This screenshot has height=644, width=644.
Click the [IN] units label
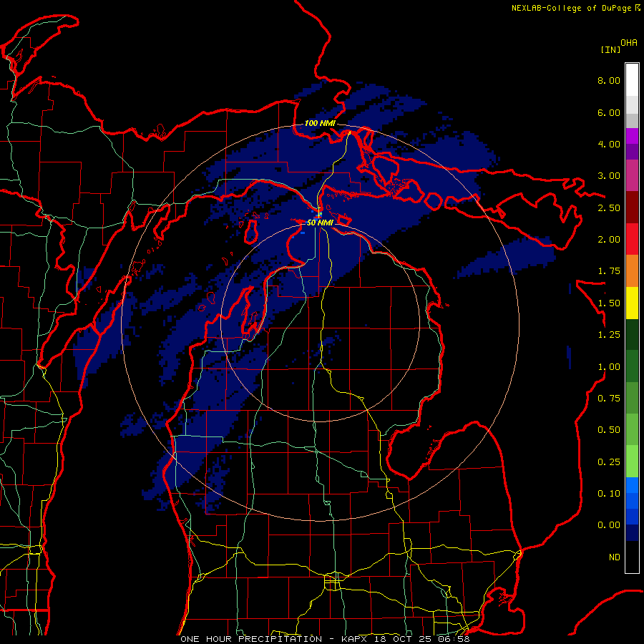(610, 49)
